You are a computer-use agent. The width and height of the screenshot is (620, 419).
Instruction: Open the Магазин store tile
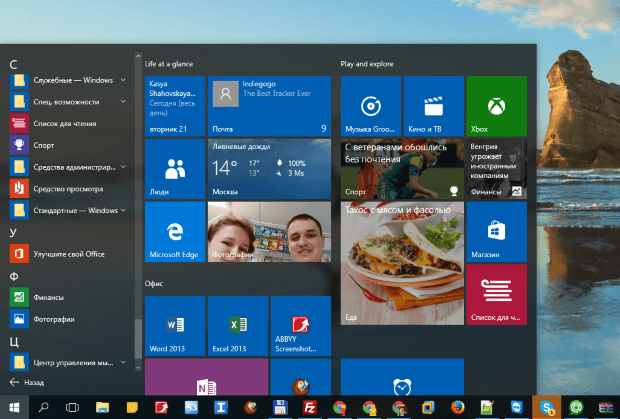click(x=496, y=232)
